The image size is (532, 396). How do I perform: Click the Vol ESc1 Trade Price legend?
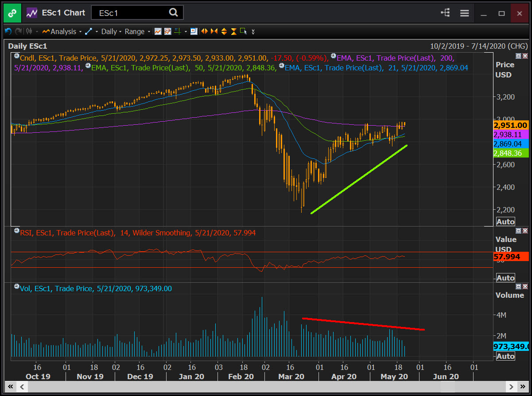[96, 288]
